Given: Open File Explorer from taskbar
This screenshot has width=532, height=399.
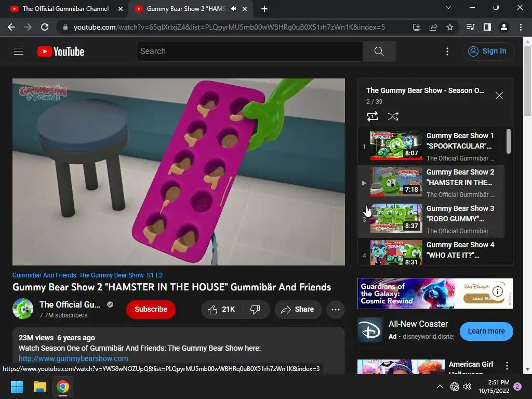Looking at the screenshot, I should (x=39, y=387).
